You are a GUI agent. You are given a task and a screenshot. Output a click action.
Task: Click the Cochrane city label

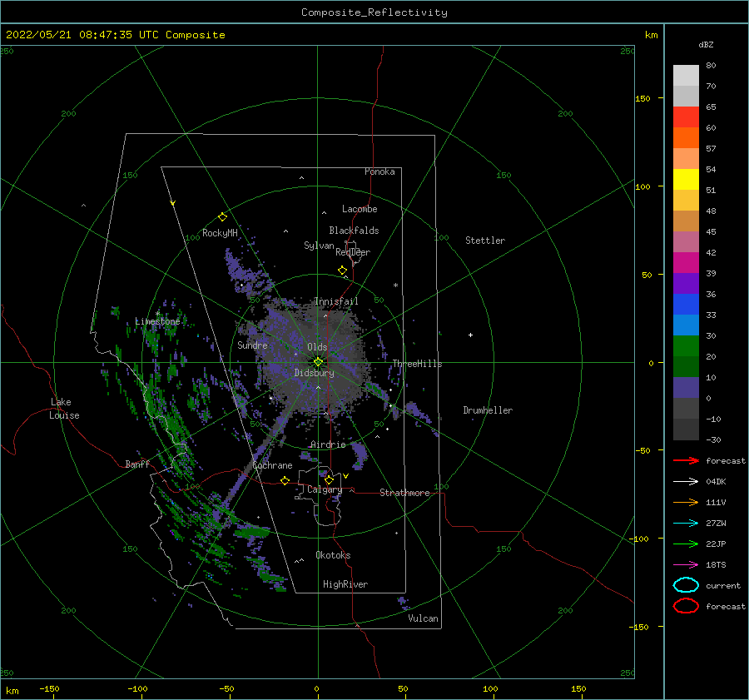(272, 465)
